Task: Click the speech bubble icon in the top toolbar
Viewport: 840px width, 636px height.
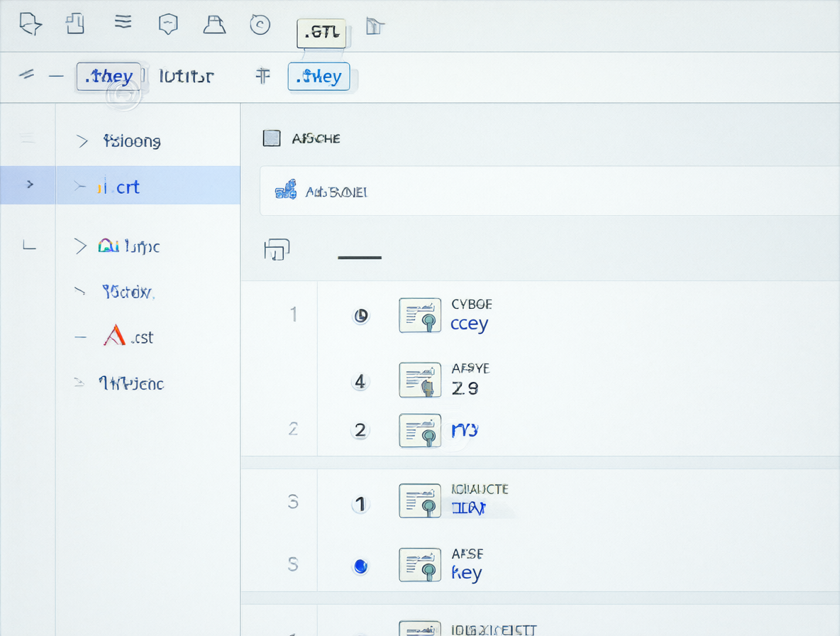Action: pyautogui.click(x=30, y=24)
